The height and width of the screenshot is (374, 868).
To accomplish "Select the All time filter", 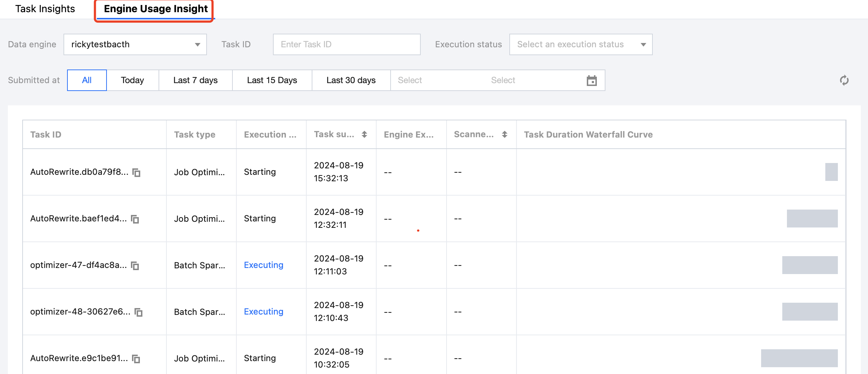I will pos(87,80).
